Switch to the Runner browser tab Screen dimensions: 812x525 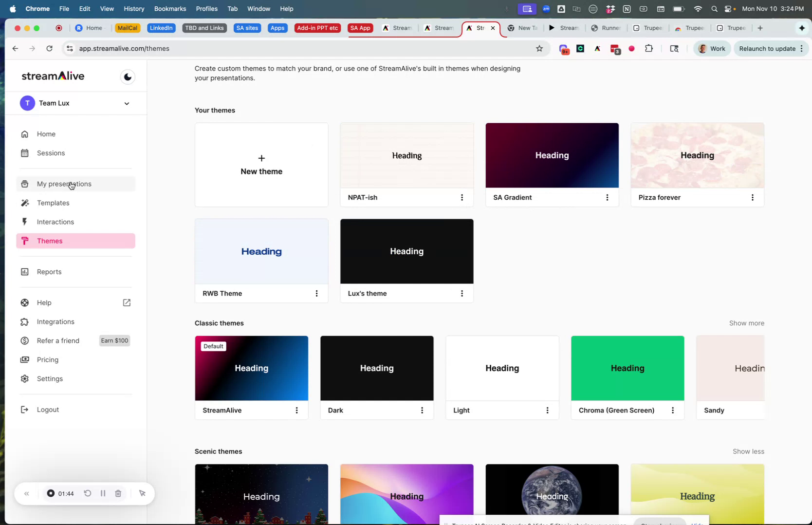coord(606,28)
